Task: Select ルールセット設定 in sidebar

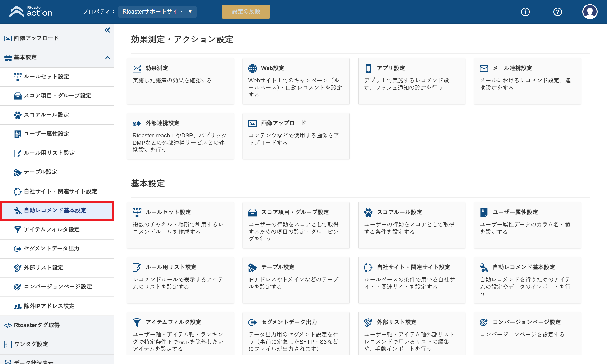Action: tap(57, 77)
